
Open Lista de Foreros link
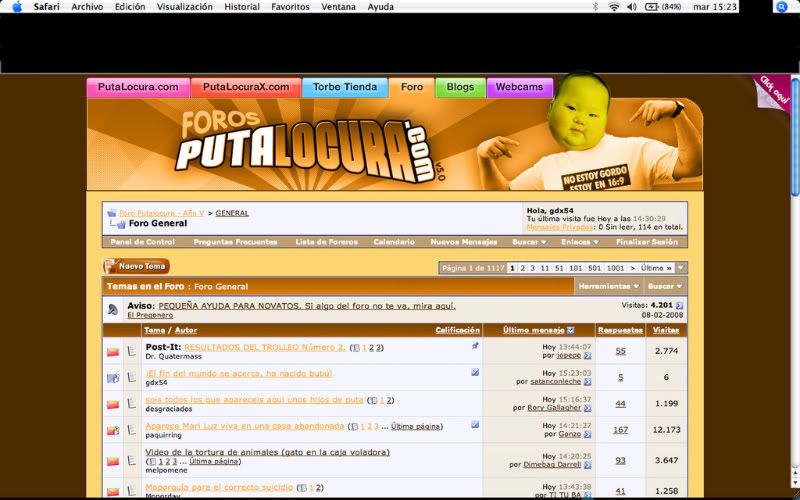[327, 242]
